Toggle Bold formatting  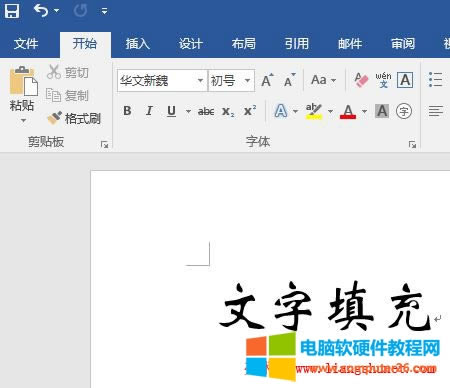pos(127,111)
